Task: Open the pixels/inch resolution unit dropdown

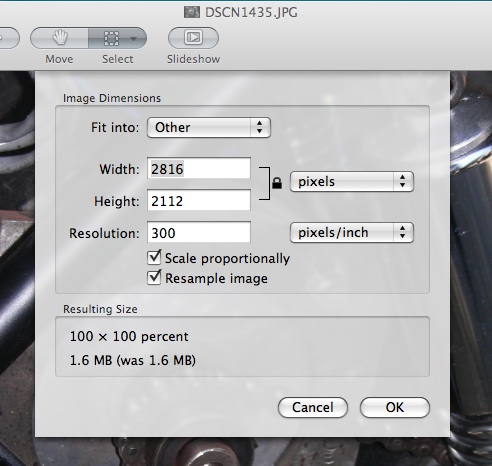Action: 352,232
